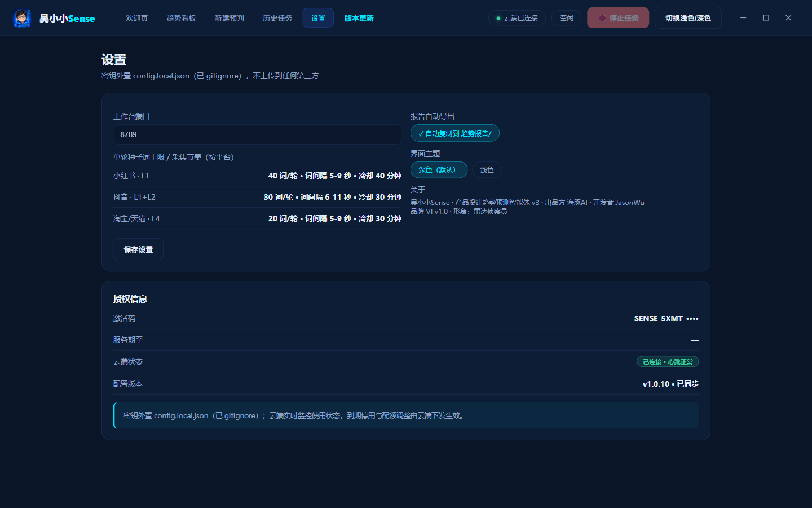Minimize the application window

point(743,18)
